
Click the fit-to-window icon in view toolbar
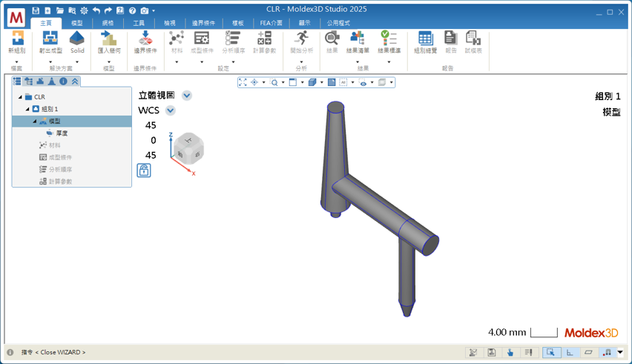tap(243, 82)
